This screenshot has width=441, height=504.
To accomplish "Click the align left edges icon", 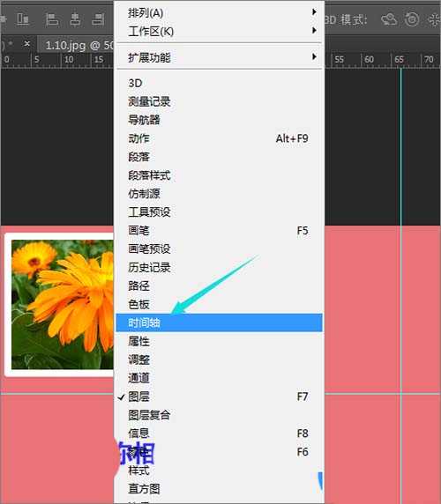I will coord(52,19).
